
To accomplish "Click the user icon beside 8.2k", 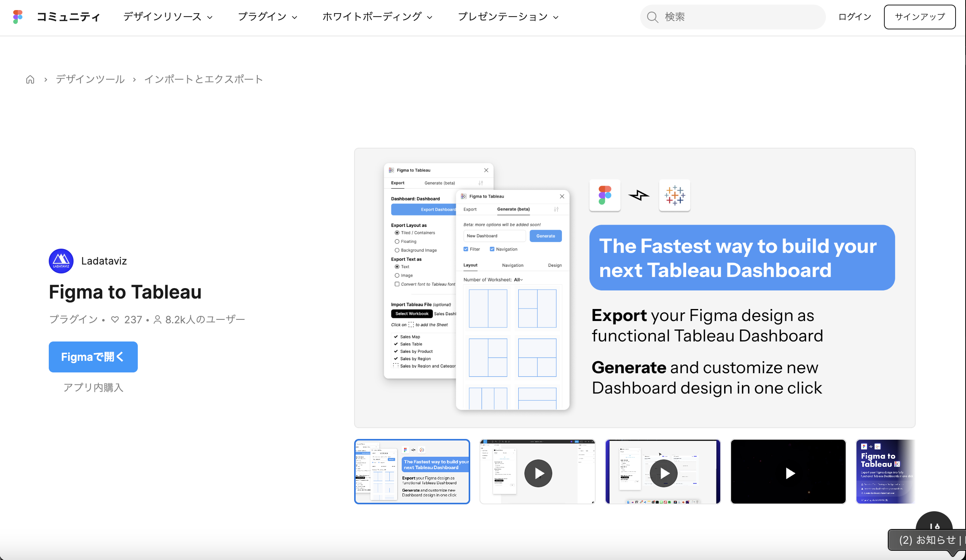I will click(158, 320).
